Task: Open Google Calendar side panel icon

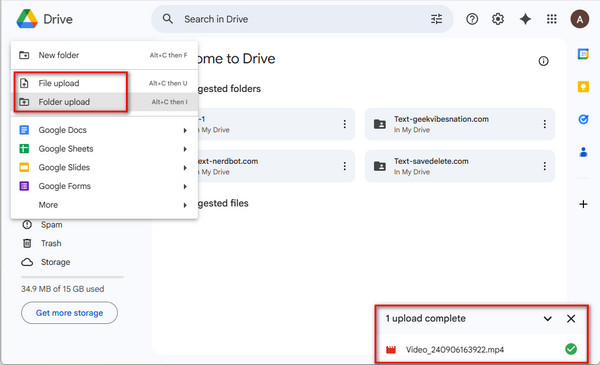Action: (x=583, y=54)
